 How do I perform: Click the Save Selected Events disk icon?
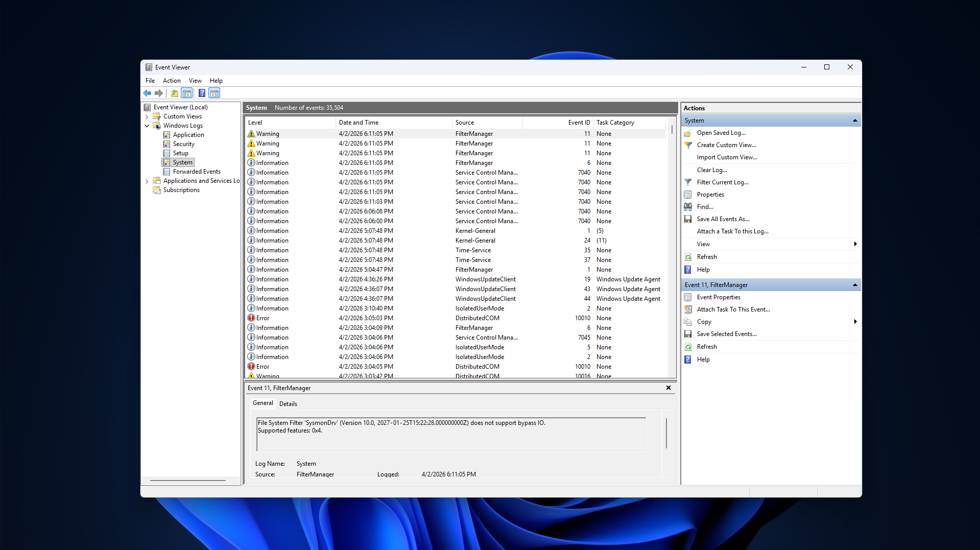[x=688, y=334]
